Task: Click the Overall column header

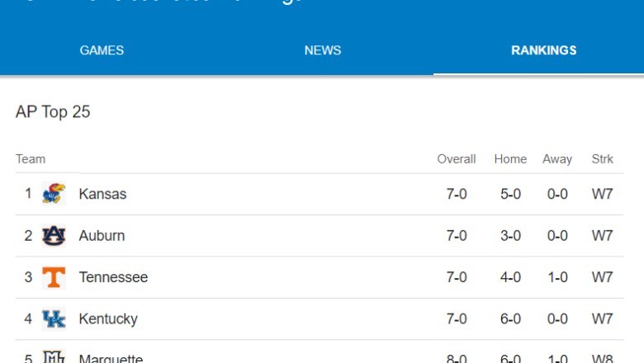Action: click(457, 159)
